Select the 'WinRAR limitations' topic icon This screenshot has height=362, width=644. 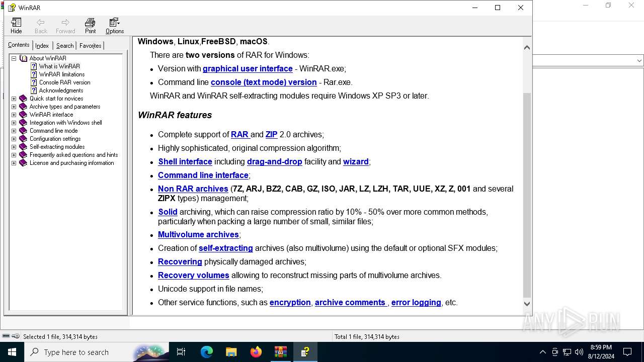click(34, 74)
